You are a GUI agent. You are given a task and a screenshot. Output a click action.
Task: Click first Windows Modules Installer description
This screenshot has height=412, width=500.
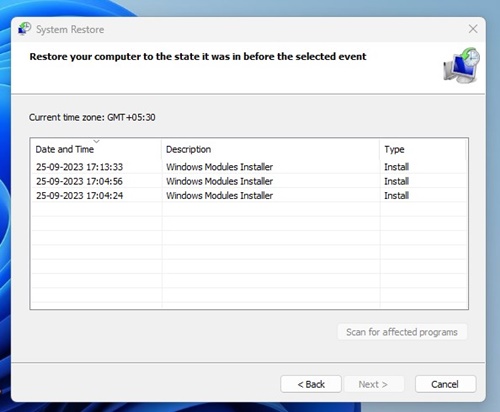pyautogui.click(x=219, y=167)
